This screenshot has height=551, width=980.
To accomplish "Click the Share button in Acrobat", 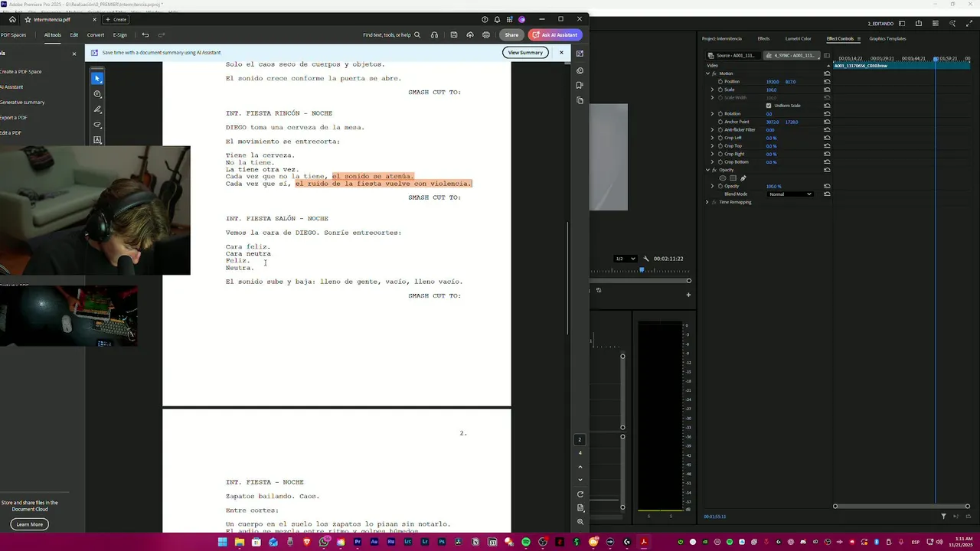I will (x=511, y=34).
